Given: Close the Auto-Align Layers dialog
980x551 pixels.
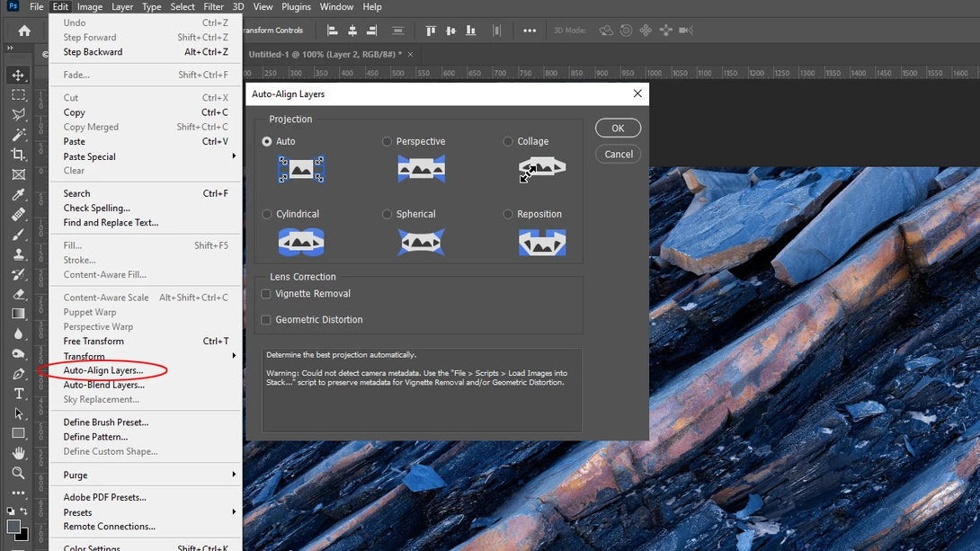Looking at the screenshot, I should pyautogui.click(x=637, y=93).
